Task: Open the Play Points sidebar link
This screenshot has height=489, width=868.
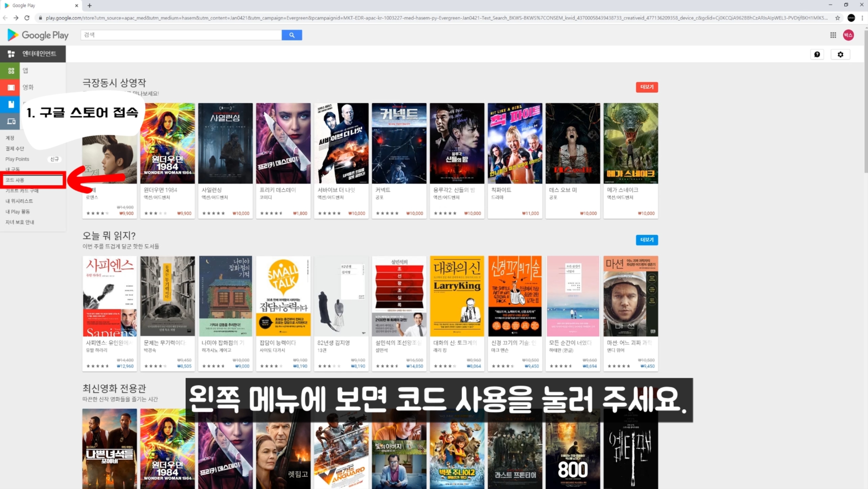Action: coord(17,159)
